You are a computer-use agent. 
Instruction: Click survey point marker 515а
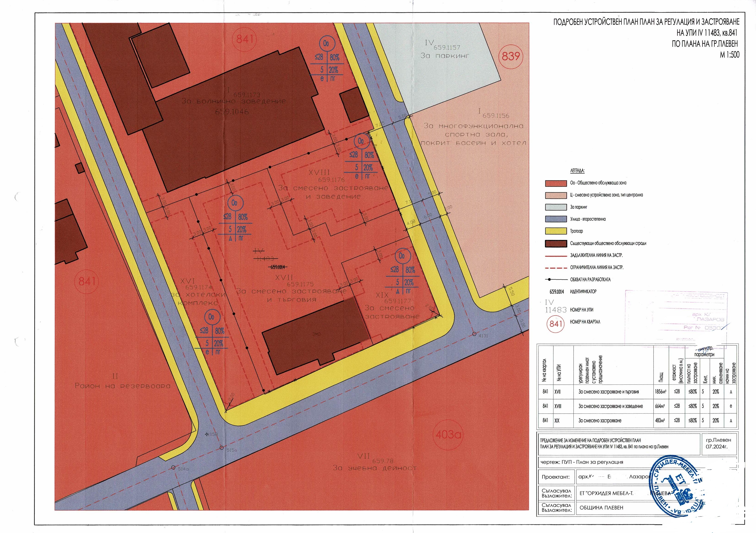tap(222, 448)
